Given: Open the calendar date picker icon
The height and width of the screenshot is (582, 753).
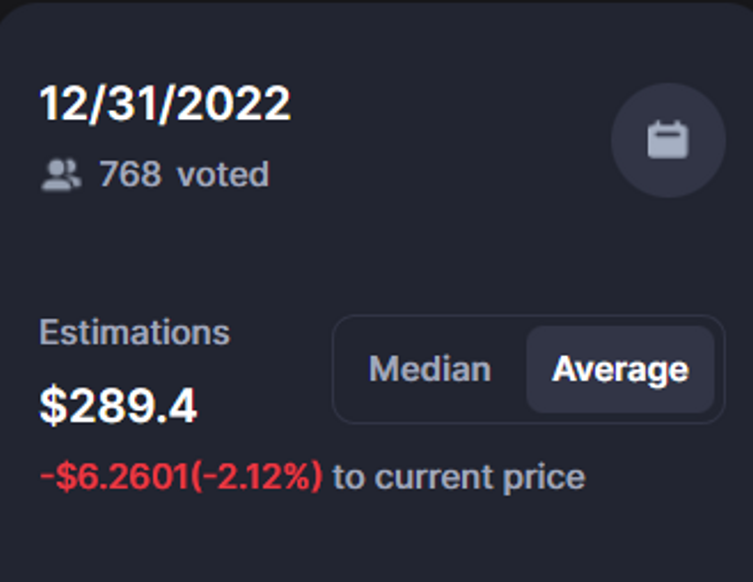Looking at the screenshot, I should (668, 140).
